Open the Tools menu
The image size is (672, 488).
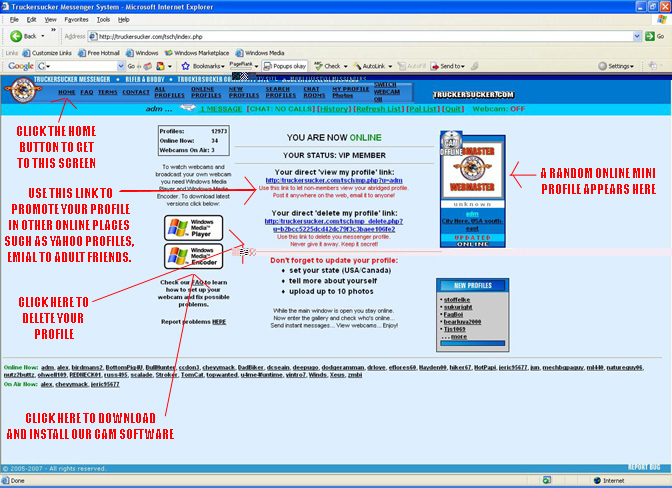[x=103, y=20]
